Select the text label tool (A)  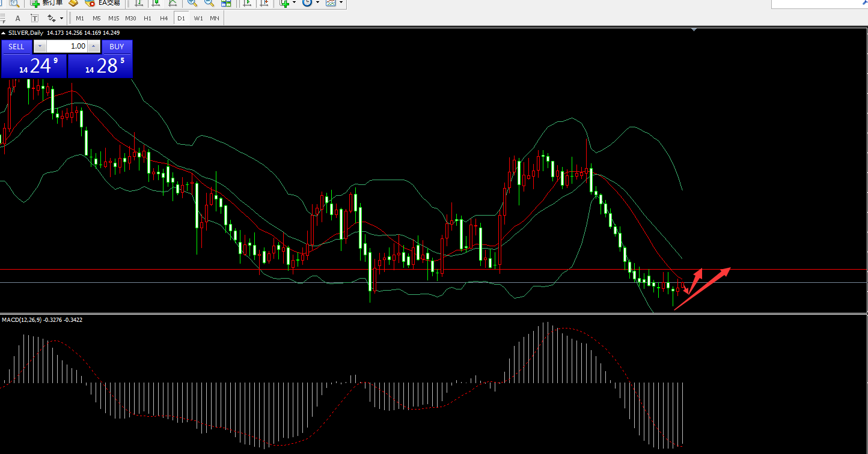coord(17,18)
